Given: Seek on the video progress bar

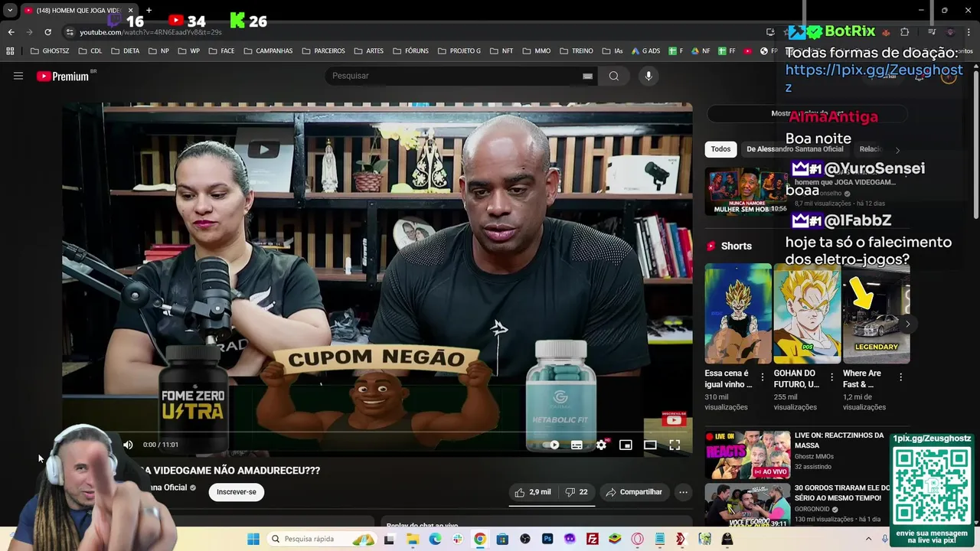Looking at the screenshot, I should [377, 432].
